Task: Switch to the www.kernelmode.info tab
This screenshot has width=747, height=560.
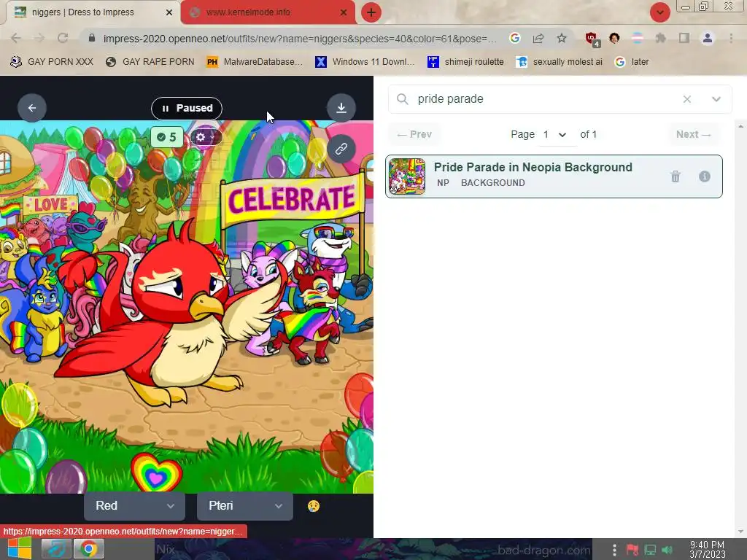Action: (x=267, y=12)
